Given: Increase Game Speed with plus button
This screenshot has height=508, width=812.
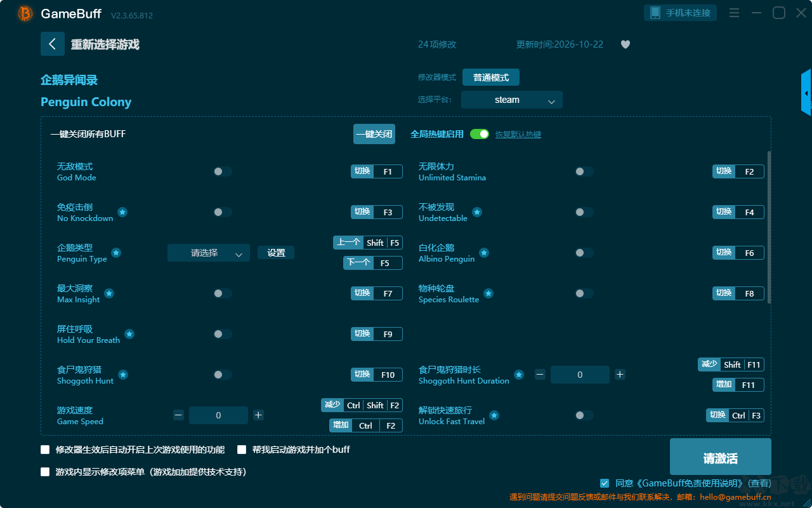Looking at the screenshot, I should pyautogui.click(x=258, y=415).
